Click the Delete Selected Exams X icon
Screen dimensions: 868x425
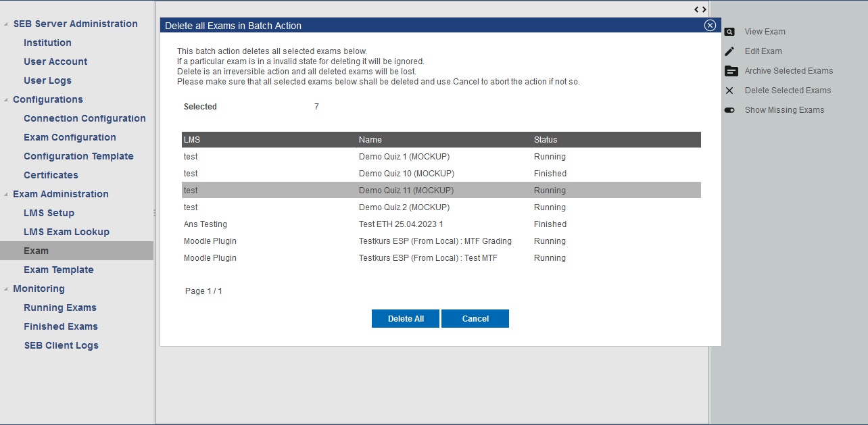pyautogui.click(x=729, y=91)
